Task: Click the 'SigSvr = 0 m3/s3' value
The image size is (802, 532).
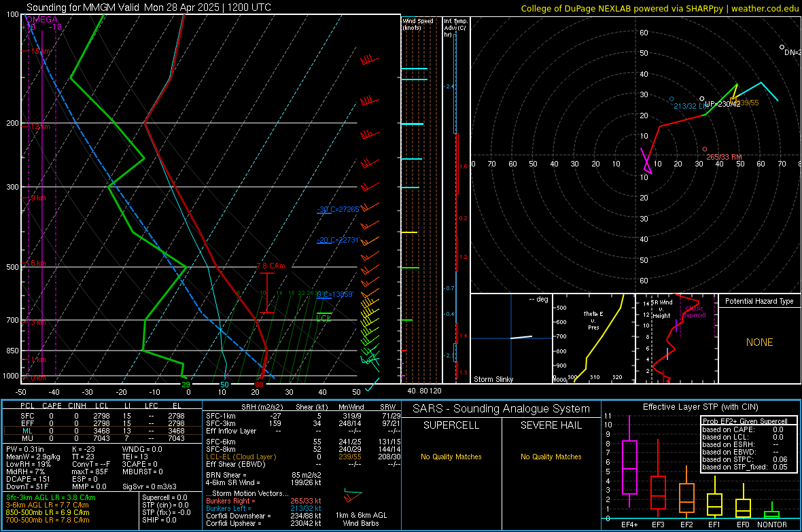Action: [150, 486]
